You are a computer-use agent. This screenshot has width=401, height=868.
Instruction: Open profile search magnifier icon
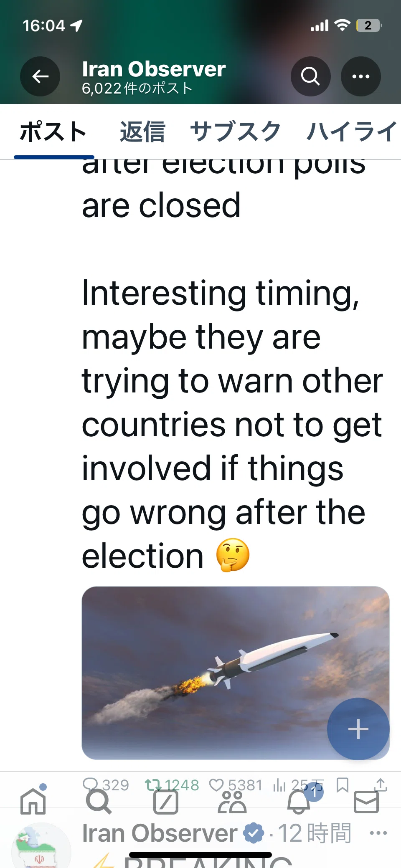click(x=310, y=76)
